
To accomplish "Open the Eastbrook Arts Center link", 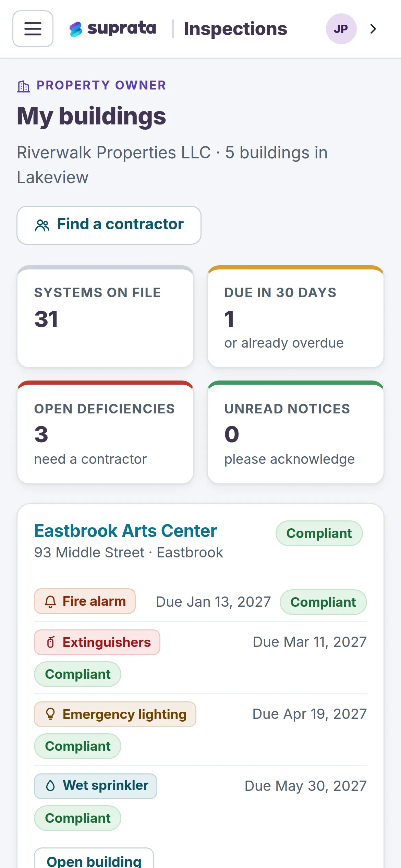I will click(125, 531).
